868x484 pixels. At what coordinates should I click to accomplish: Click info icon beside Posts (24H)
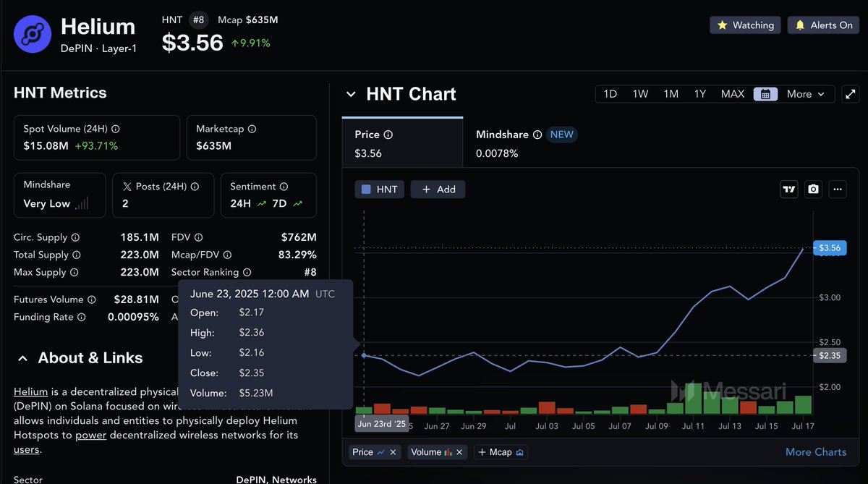[x=195, y=186]
